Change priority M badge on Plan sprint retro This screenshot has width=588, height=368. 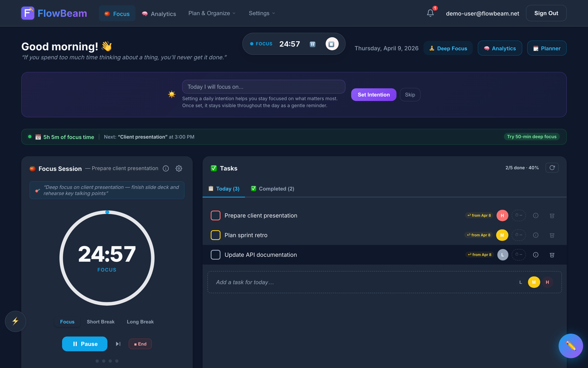click(x=502, y=235)
